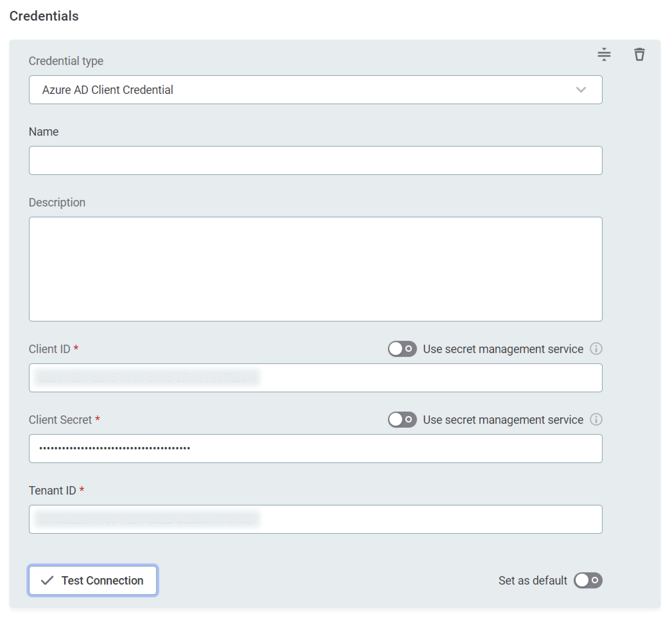Click checkmark icon on Test Connection

(47, 581)
